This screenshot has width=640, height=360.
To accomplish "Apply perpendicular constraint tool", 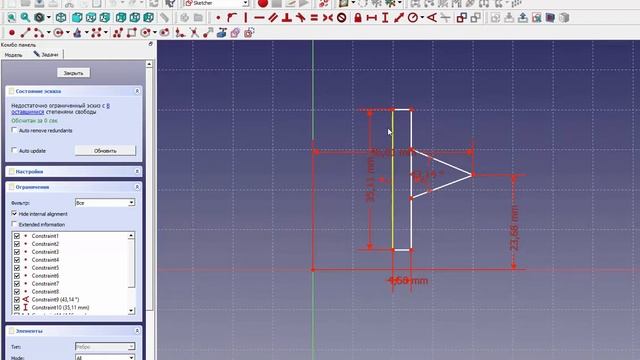I will (287, 18).
